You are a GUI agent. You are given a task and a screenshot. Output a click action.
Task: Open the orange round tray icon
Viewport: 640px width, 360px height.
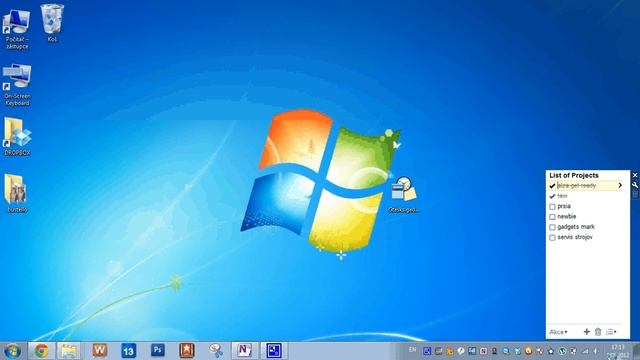click(x=528, y=351)
